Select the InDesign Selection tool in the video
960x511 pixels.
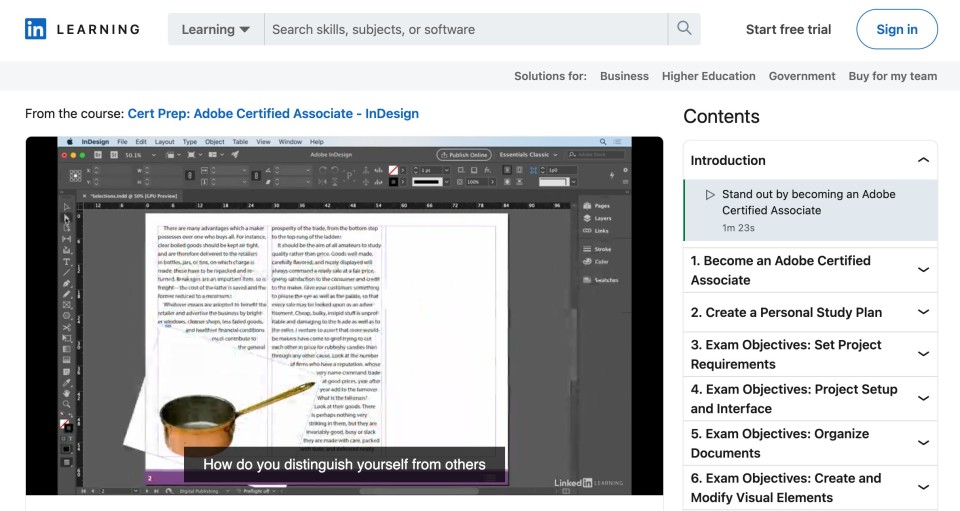coord(67,207)
